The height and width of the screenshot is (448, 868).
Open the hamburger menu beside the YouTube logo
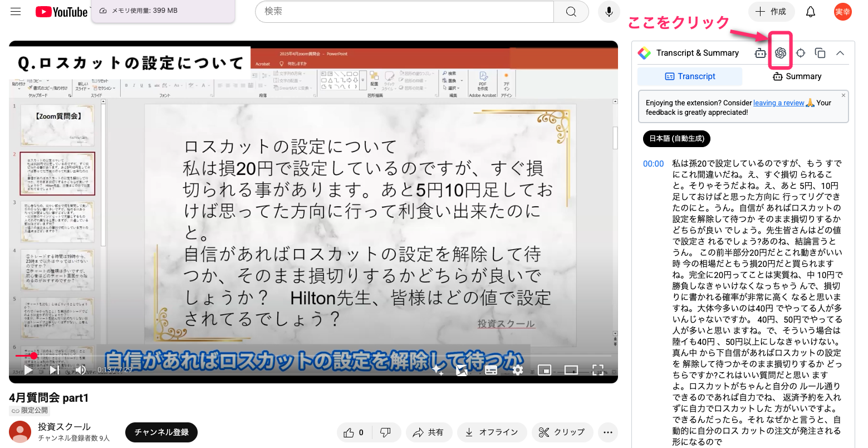(15, 11)
